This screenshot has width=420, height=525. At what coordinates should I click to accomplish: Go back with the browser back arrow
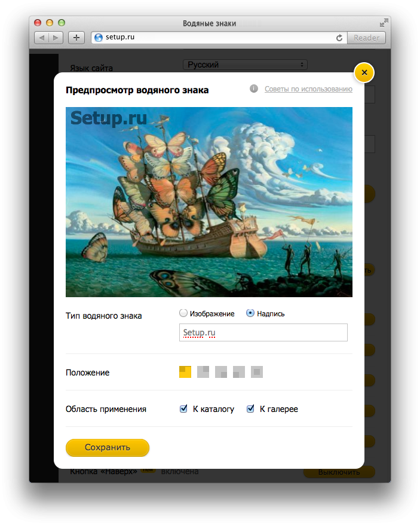click(41, 38)
